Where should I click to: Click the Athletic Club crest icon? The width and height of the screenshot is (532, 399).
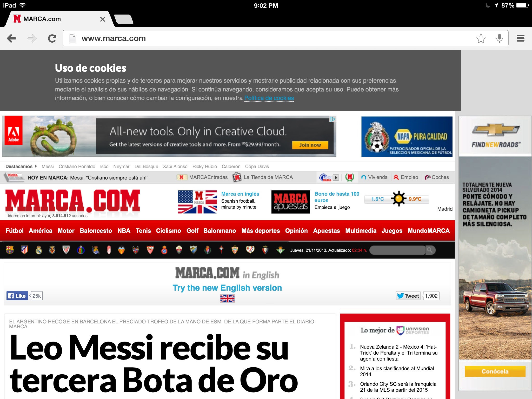pos(66,250)
